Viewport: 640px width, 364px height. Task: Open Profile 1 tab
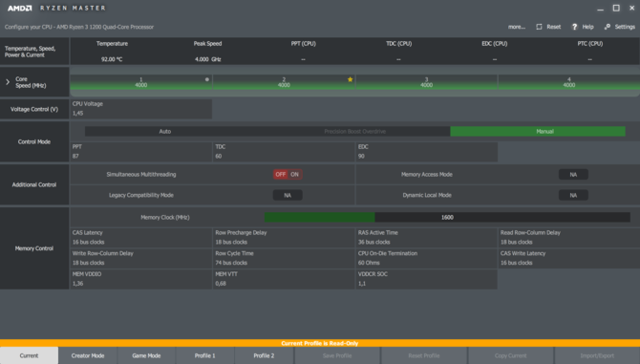205,355
